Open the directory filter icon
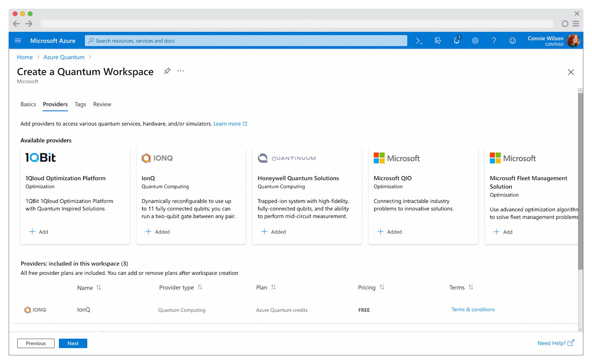Screen dimensions: 592x364 click(438, 40)
